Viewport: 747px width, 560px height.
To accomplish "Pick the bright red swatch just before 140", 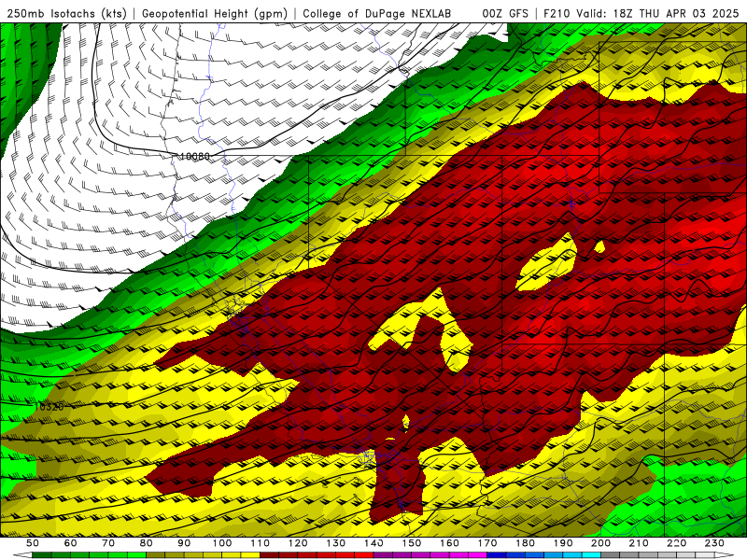I will (364, 555).
